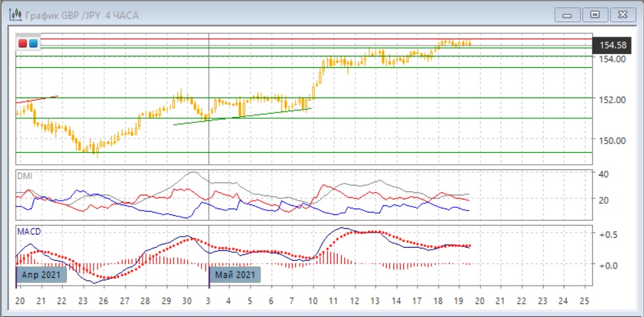
Task: Click the red square button on chart
Action: click(x=24, y=44)
